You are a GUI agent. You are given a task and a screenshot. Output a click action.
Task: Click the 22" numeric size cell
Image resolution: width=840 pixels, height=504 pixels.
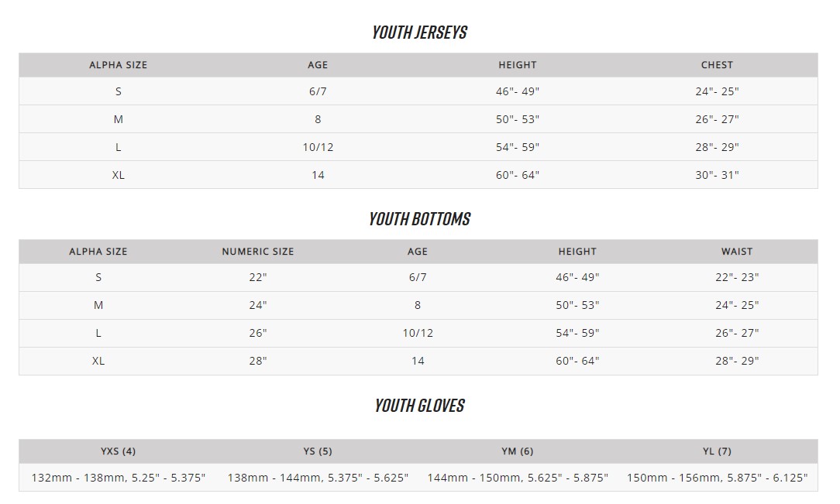point(258,277)
